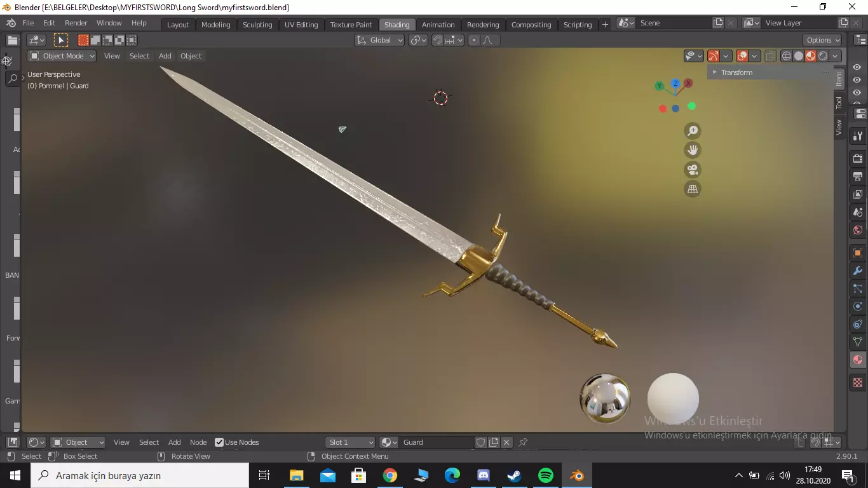Viewport: 868px width, 488px height.
Task: Hide first outliner item with eye icon
Action: point(857,67)
